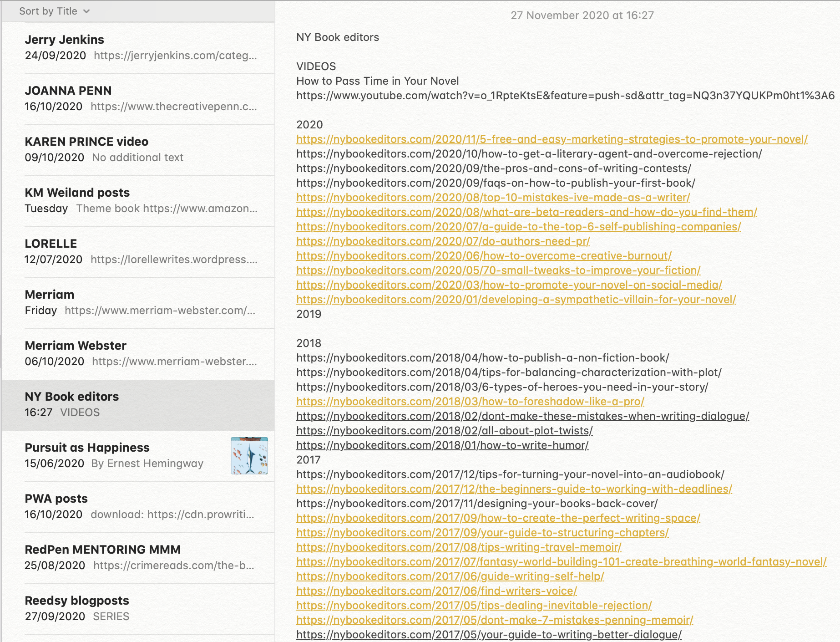
Task: Open the top-6-self-publishing-companies link
Action: [x=519, y=227]
